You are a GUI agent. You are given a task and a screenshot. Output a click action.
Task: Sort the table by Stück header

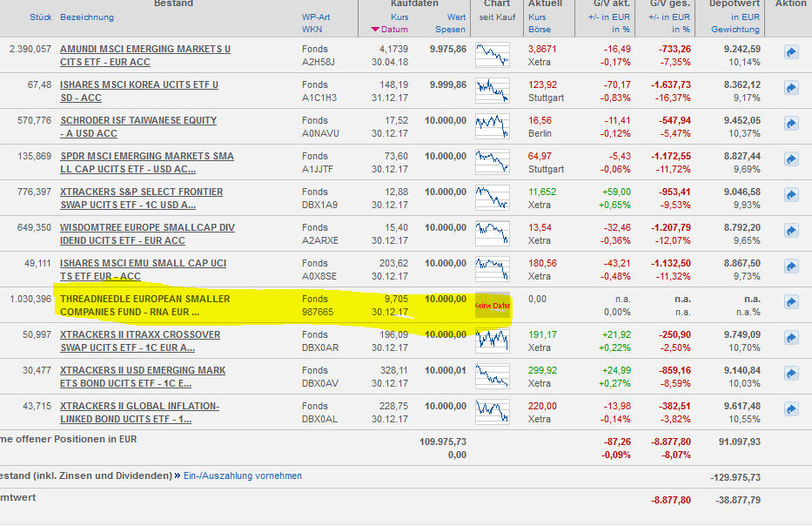(40, 17)
